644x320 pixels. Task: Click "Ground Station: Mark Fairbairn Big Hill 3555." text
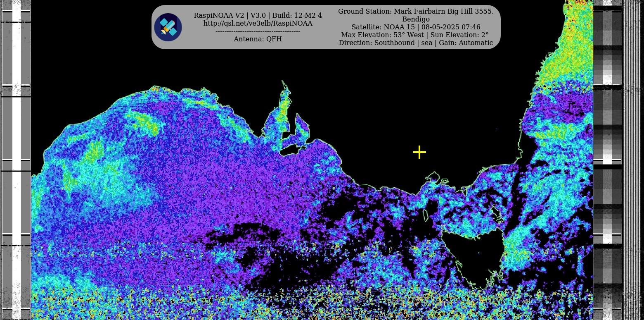coord(416,11)
